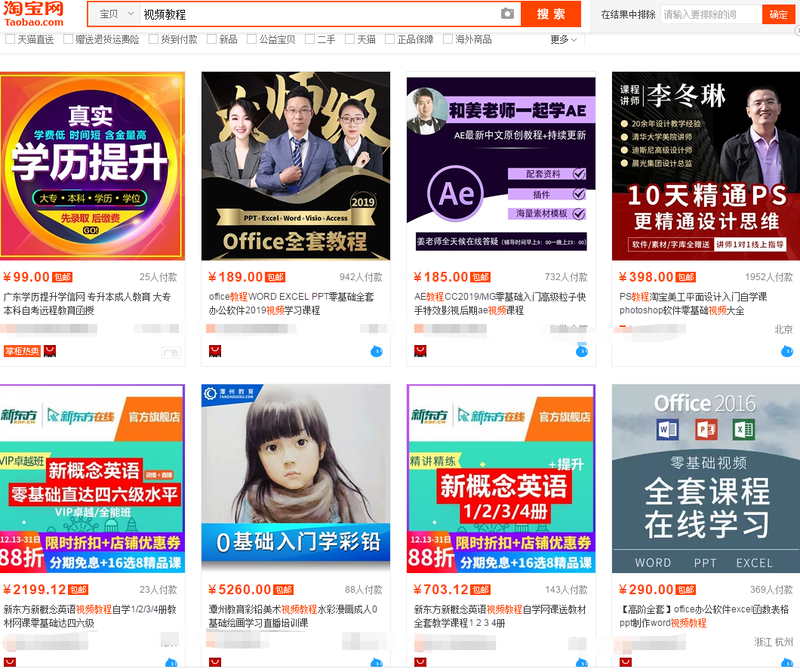Expand the 更多 filter options
The height and width of the screenshot is (672, 800).
click(x=563, y=39)
